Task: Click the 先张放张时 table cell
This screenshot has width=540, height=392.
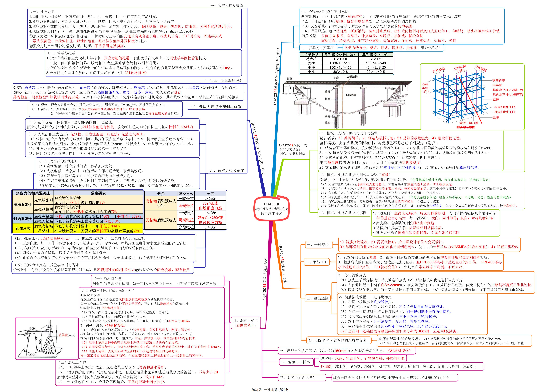Action: [x=44, y=200]
